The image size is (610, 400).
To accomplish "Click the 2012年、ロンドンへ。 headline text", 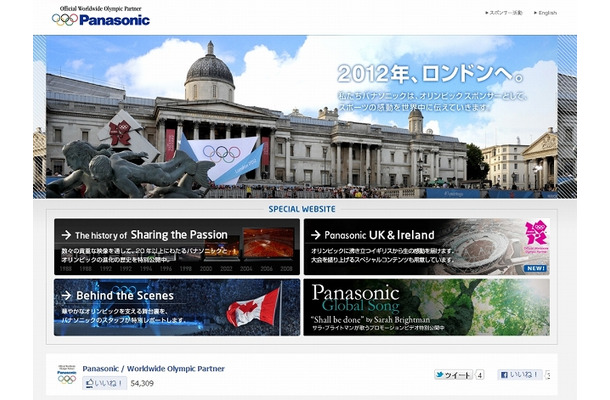I will point(430,74).
